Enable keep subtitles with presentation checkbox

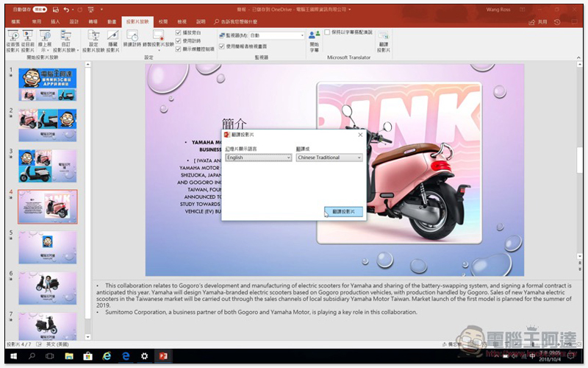click(327, 32)
